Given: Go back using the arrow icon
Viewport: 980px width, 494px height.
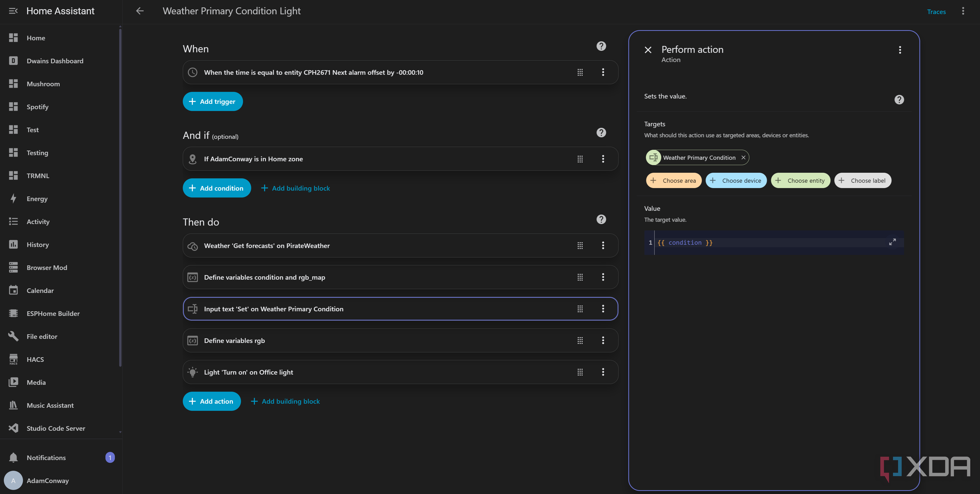Looking at the screenshot, I should click(140, 11).
